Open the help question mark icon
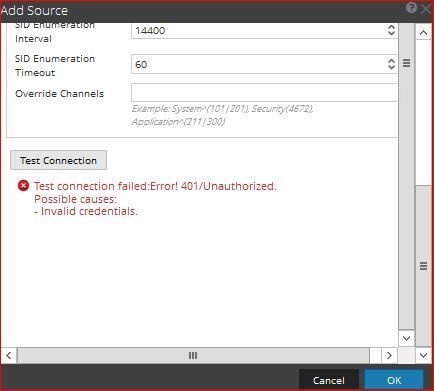 (x=412, y=8)
